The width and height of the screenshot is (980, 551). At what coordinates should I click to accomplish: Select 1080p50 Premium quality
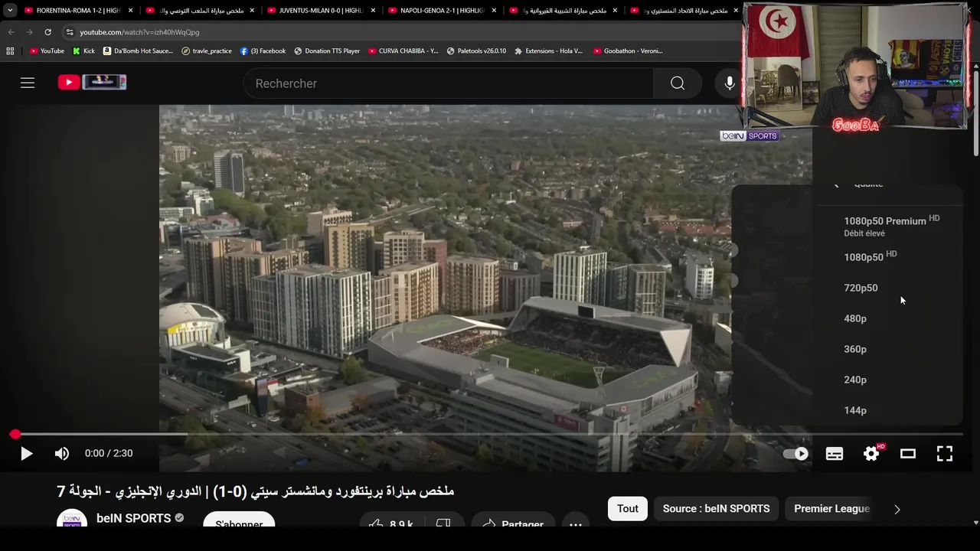pos(890,226)
